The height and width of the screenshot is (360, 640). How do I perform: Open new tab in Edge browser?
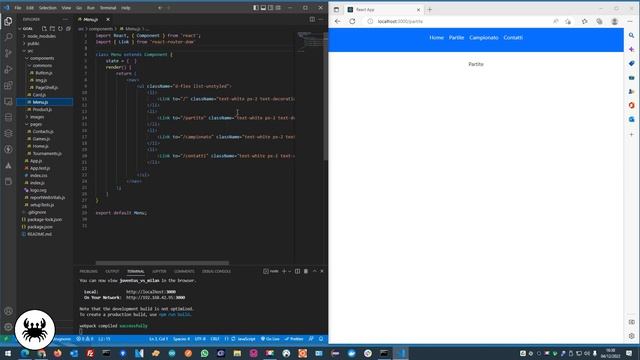tap(429, 9)
